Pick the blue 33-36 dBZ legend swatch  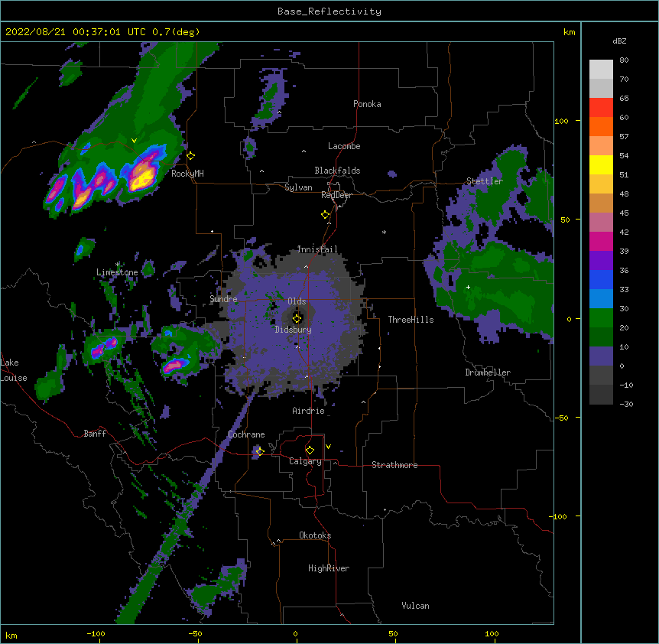click(x=601, y=279)
